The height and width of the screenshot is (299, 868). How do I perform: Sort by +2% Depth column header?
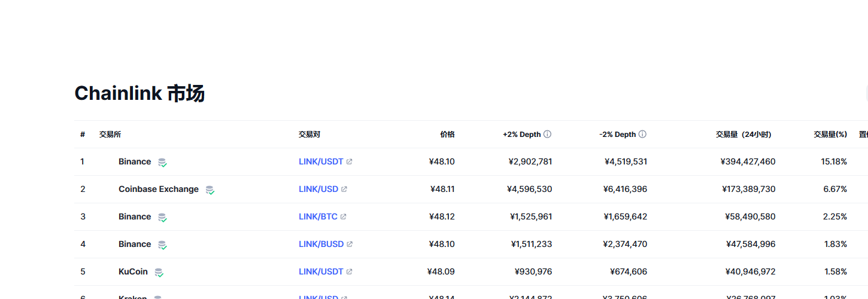(521, 135)
